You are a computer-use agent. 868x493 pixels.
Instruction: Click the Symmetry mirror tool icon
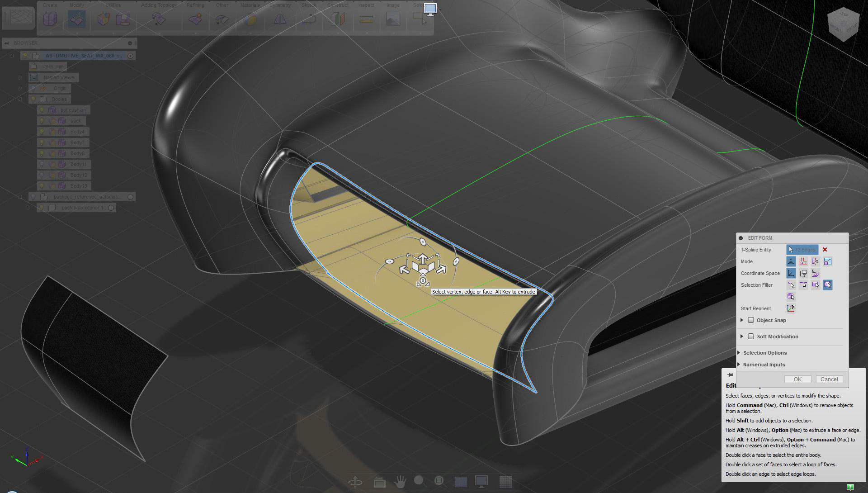(x=280, y=19)
